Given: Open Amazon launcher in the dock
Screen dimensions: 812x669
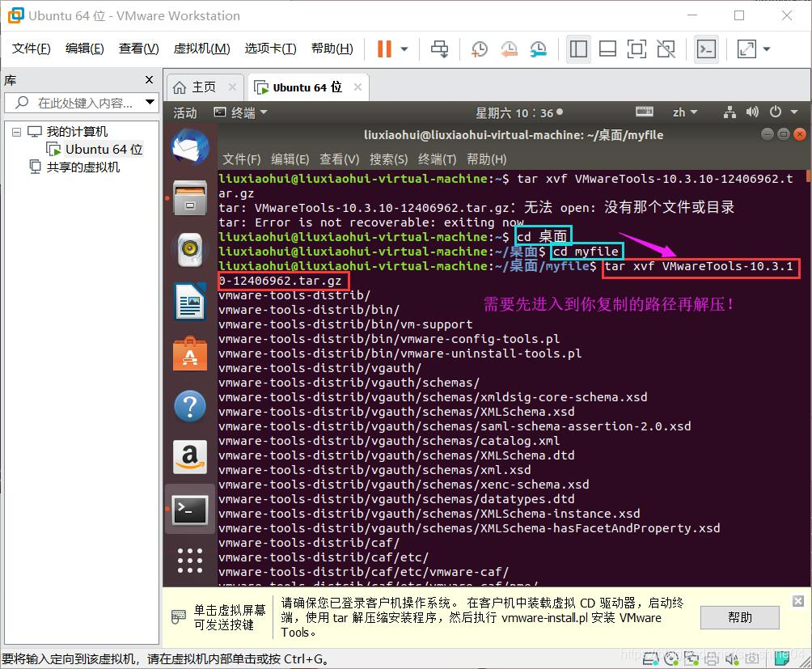Looking at the screenshot, I should pyautogui.click(x=190, y=458).
